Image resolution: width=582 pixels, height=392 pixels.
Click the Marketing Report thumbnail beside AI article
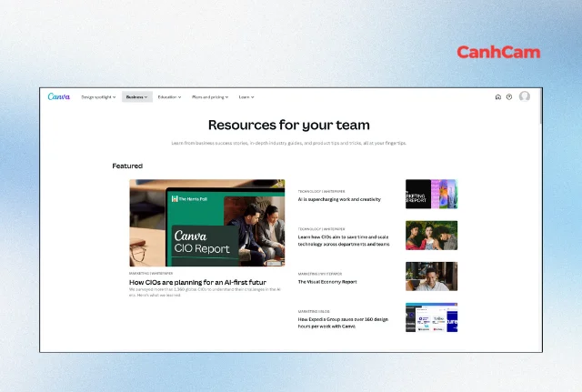pos(431,194)
